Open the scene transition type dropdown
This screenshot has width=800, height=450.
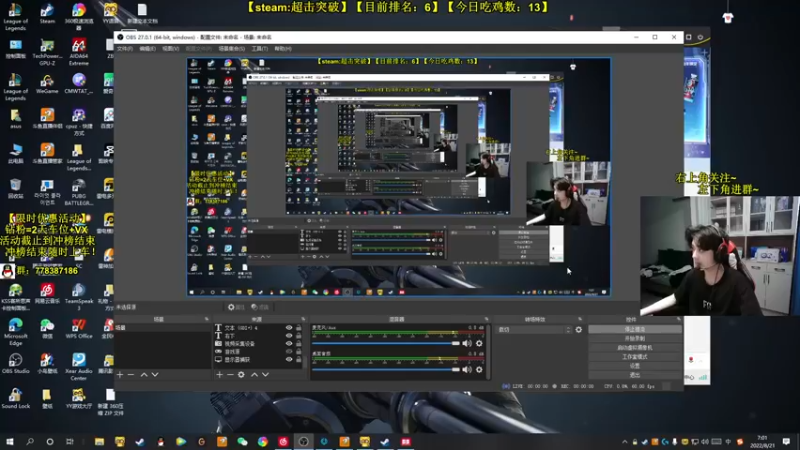pos(534,330)
